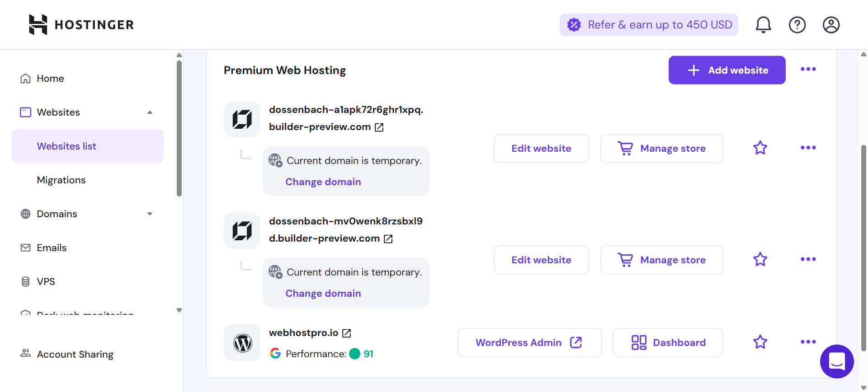
Task: Favorite the dossenbach-a1apk72r6ghr1xpq website star
Action: [760, 148]
